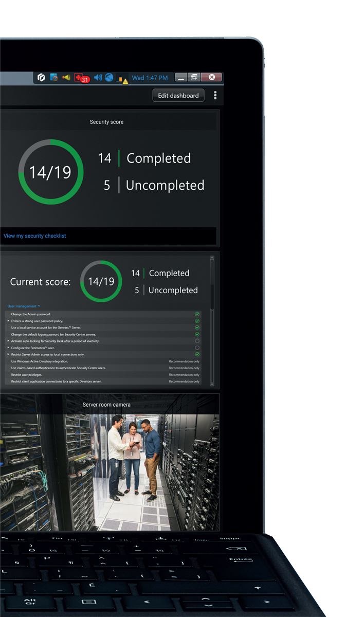Click the Wed 1:47 PM clock
The image size is (364, 617).
pyautogui.click(x=150, y=78)
